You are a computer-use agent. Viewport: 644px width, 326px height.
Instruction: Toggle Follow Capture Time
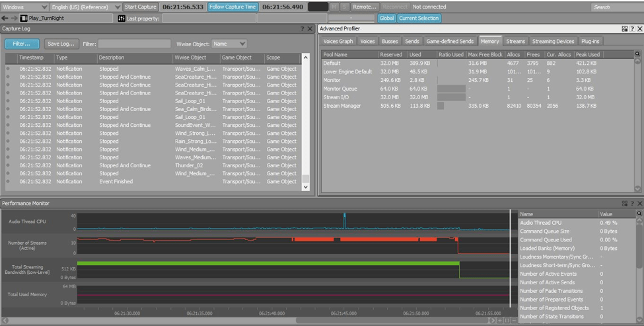click(x=232, y=7)
